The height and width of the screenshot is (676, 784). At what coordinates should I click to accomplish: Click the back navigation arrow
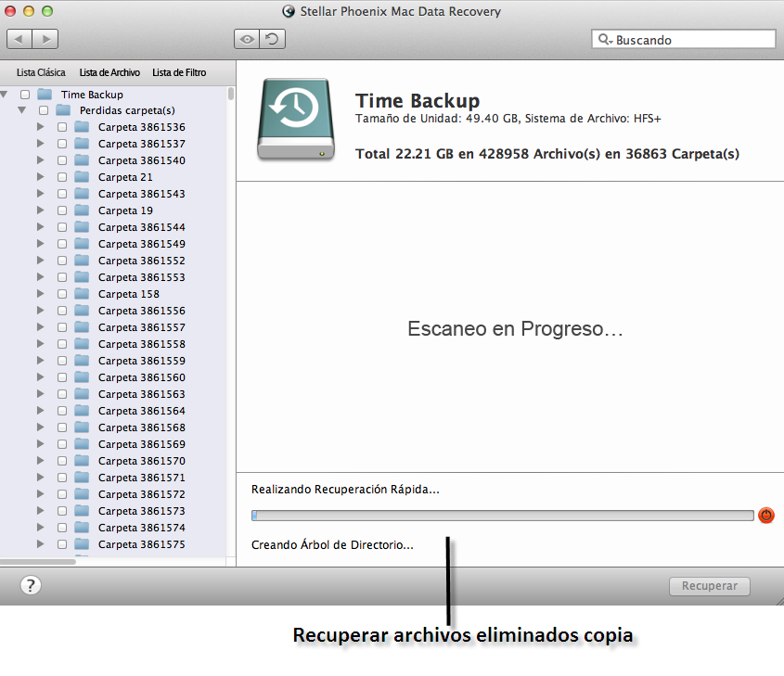pos(19,39)
